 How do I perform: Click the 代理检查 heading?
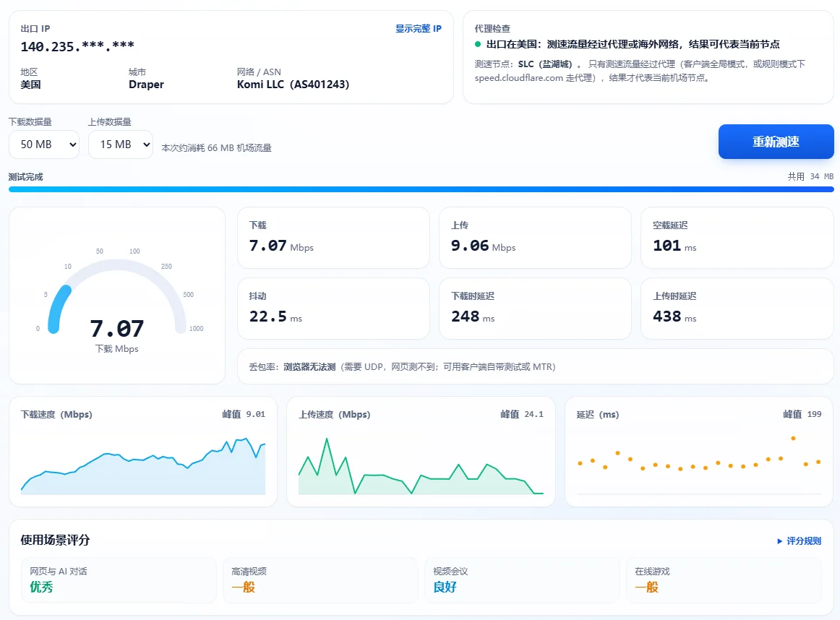tap(492, 29)
